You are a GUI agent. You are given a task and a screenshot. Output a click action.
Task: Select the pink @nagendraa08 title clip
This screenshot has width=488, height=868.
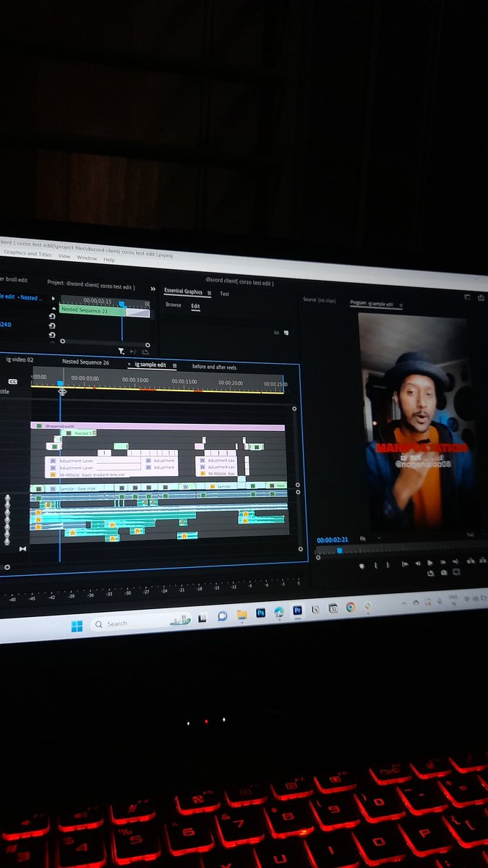(x=158, y=427)
